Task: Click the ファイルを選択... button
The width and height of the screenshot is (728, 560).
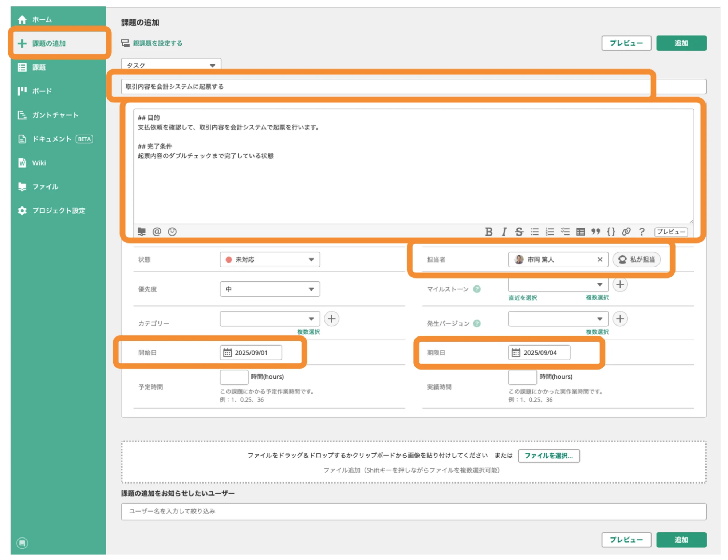Action: click(549, 456)
